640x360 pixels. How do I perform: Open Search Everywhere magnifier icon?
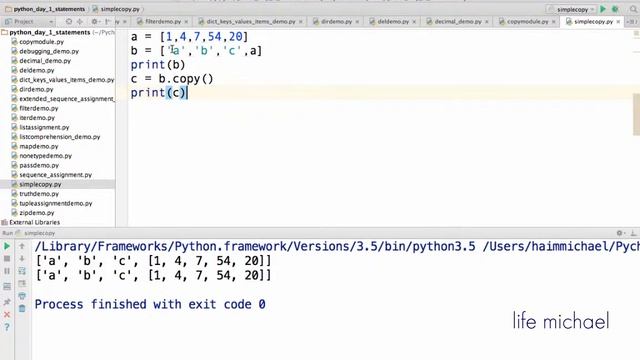633,9
